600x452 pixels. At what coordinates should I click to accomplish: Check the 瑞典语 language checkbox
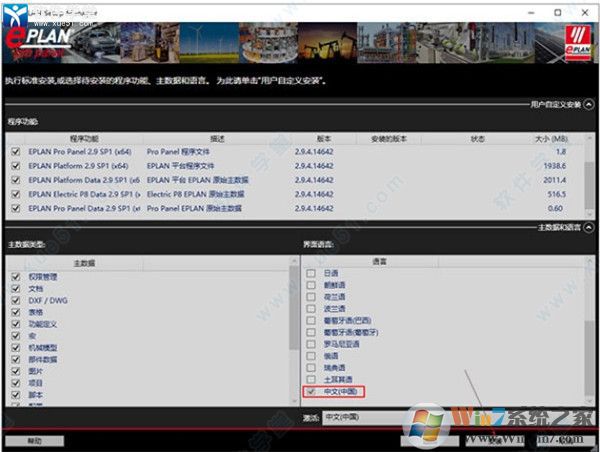(311, 368)
